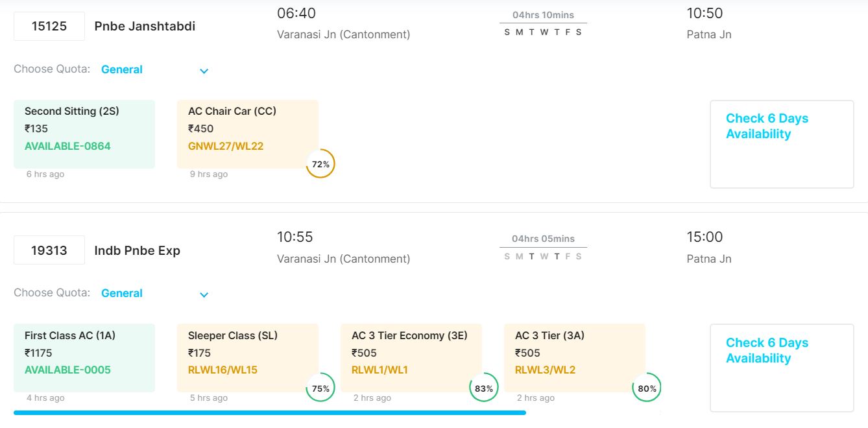
Task: Open General quota selector for Indb Pnbe Exp
Action: [x=122, y=293]
